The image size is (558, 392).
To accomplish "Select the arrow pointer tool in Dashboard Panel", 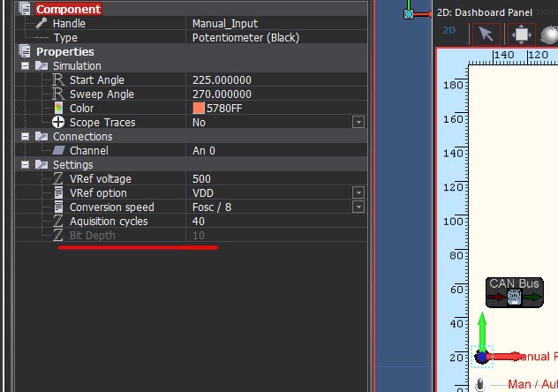I will [486, 34].
